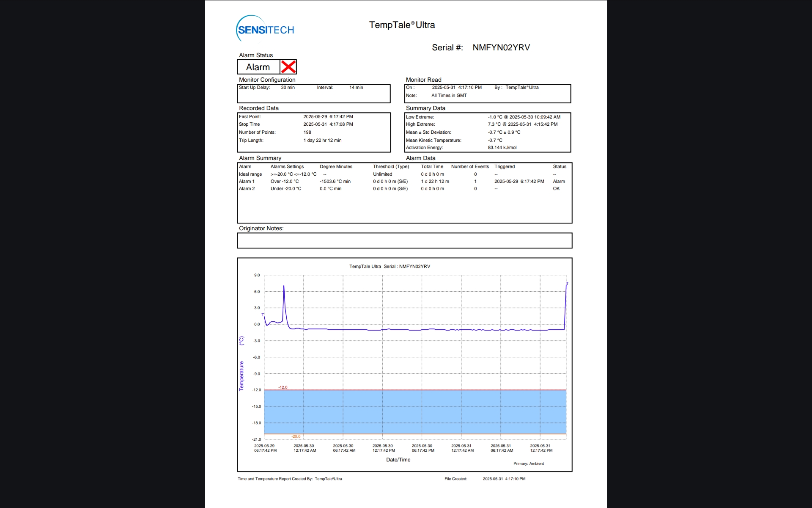
Task: Click the temperature spike peak near 7 °C
Action: coord(284,287)
